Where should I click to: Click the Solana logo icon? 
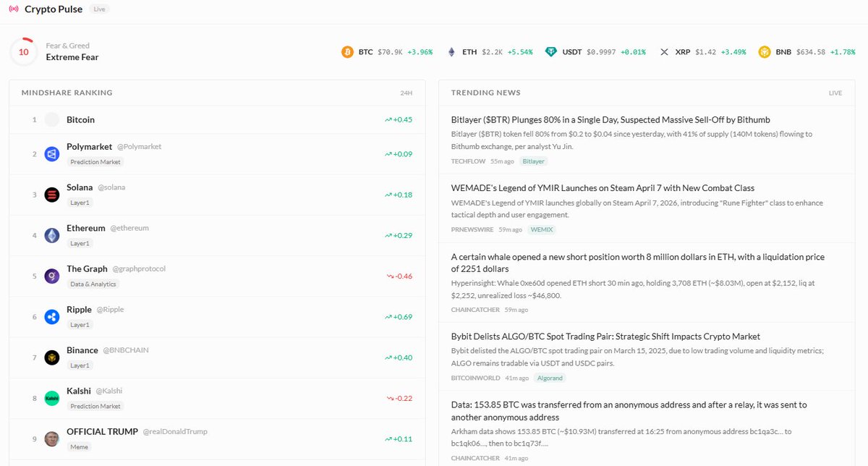click(52, 195)
